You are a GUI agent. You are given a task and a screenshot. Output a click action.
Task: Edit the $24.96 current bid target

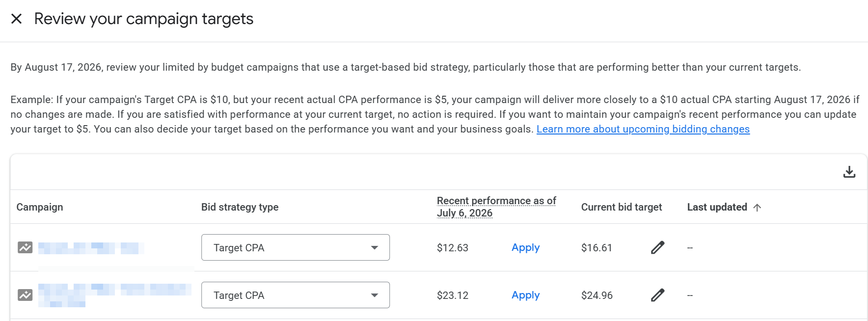tap(658, 295)
